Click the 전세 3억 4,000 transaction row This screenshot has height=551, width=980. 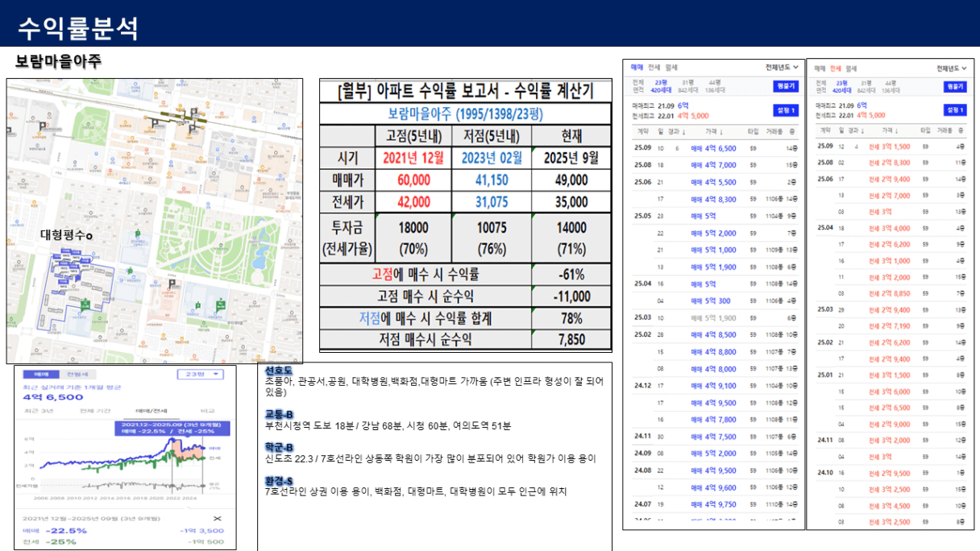coord(890,228)
